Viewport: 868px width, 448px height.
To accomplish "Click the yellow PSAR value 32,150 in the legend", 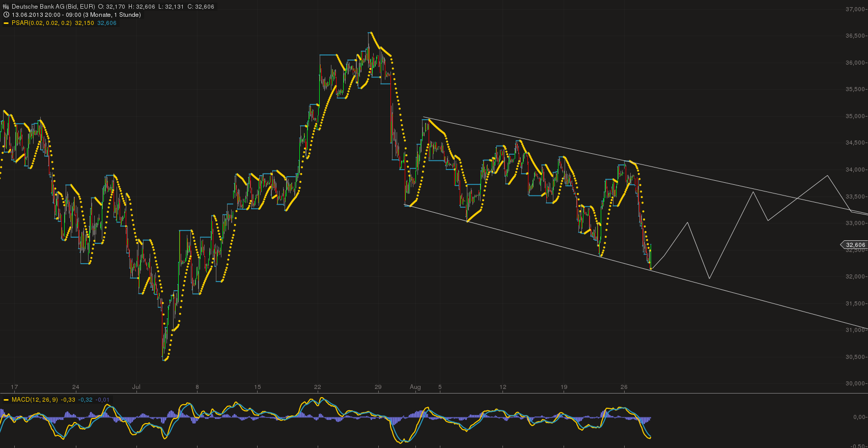I will click(x=85, y=23).
